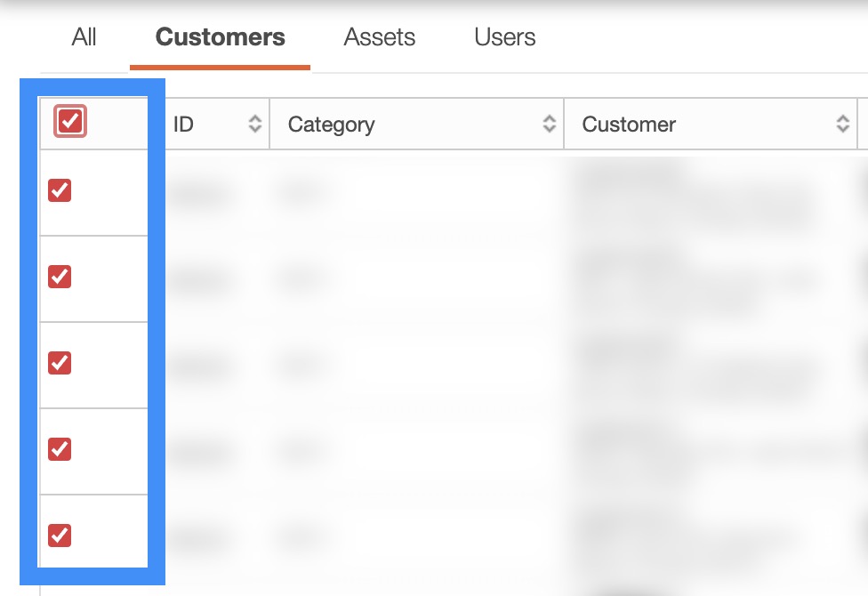Select the Customers tab

coord(221,37)
